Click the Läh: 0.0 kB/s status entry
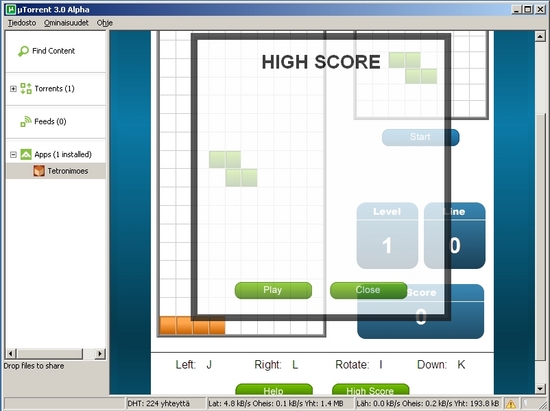 click(429, 404)
